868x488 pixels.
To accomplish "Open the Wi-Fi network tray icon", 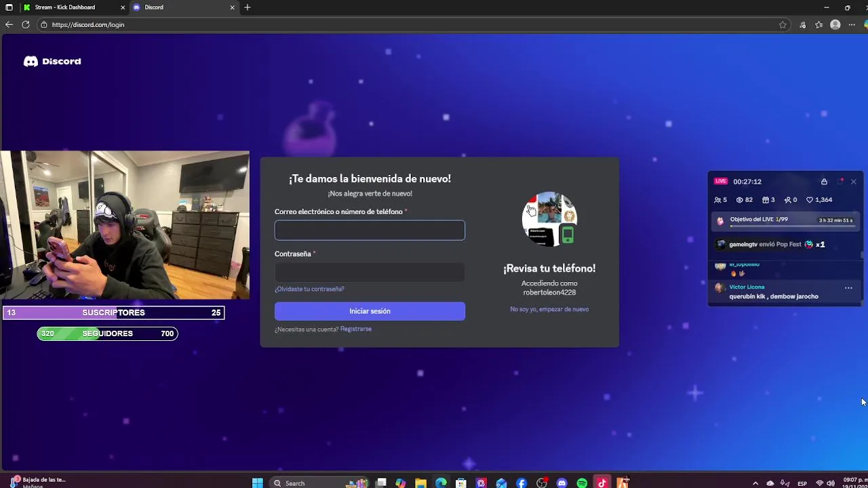I will click(819, 483).
